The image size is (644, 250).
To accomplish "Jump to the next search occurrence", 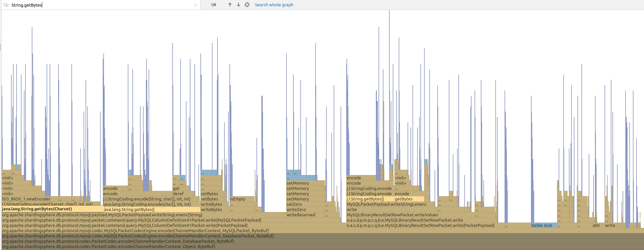I will pos(239,5).
